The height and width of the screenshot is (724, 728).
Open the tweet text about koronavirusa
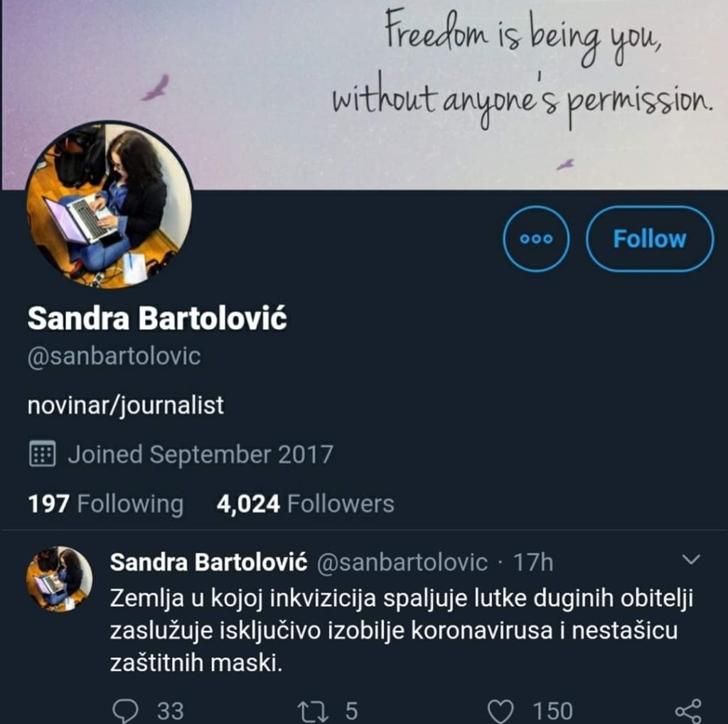click(x=402, y=630)
